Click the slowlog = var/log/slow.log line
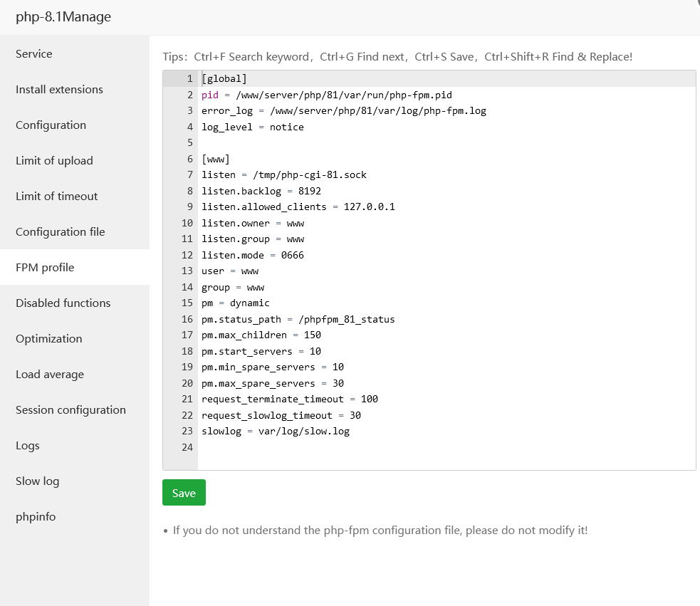Viewport: 700px width, 606px height. point(276,431)
